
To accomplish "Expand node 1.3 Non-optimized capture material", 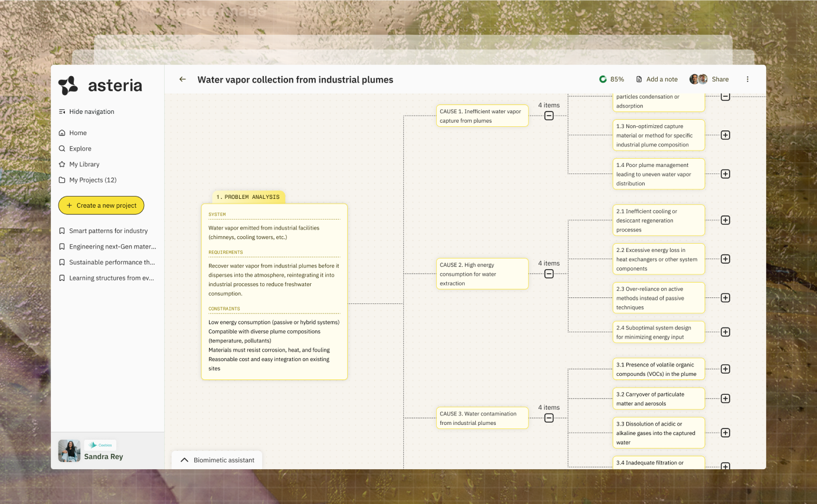I will 726,135.
